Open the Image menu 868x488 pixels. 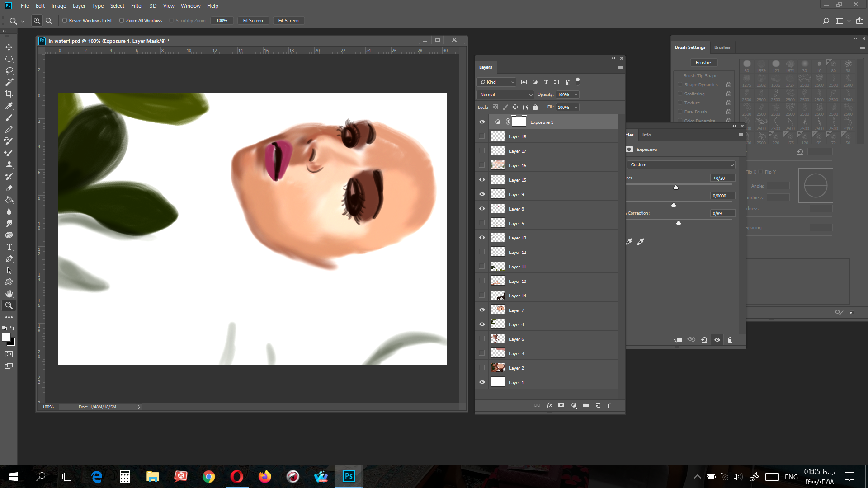pos(59,6)
